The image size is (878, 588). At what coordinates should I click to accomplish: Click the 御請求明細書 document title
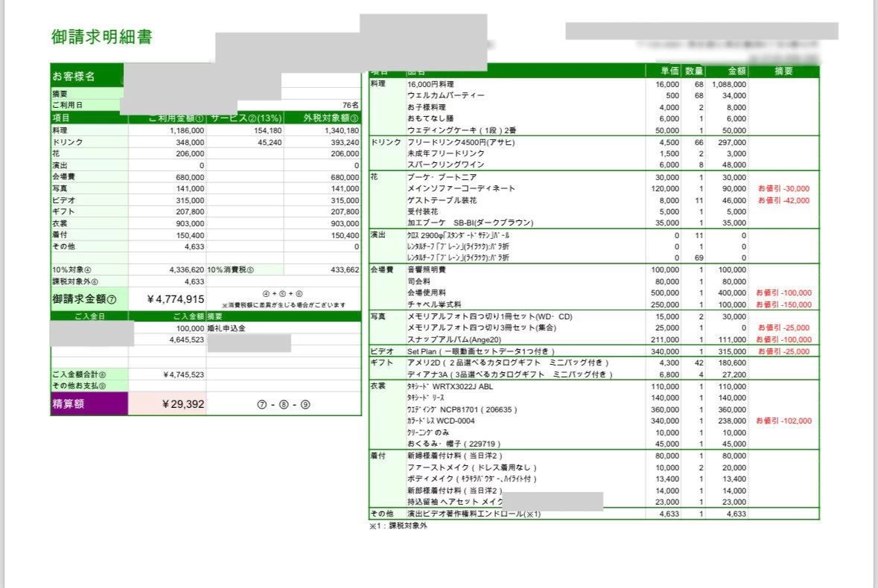102,37
